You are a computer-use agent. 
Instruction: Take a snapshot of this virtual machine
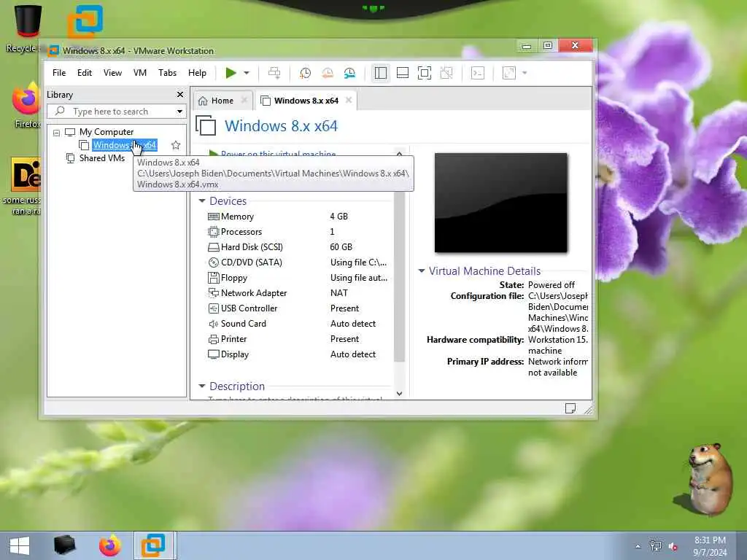pos(305,73)
